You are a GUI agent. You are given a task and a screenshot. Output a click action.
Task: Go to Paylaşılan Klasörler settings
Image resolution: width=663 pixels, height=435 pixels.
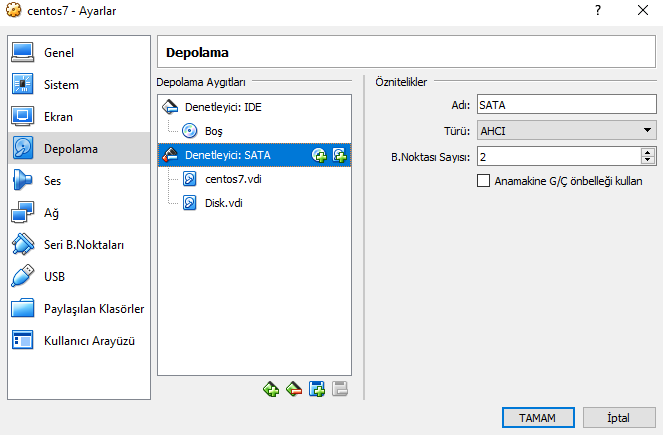pos(93,309)
